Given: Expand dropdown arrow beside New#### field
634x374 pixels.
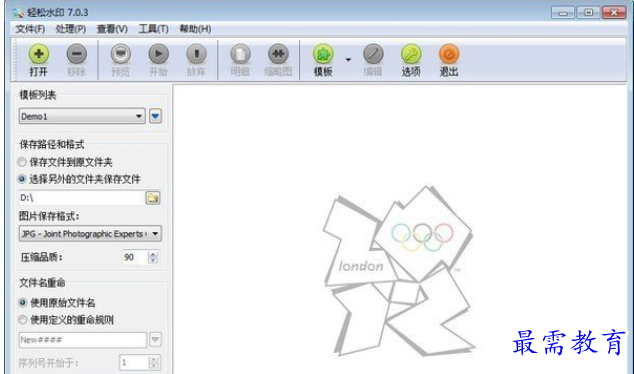Looking at the screenshot, I should (155, 340).
